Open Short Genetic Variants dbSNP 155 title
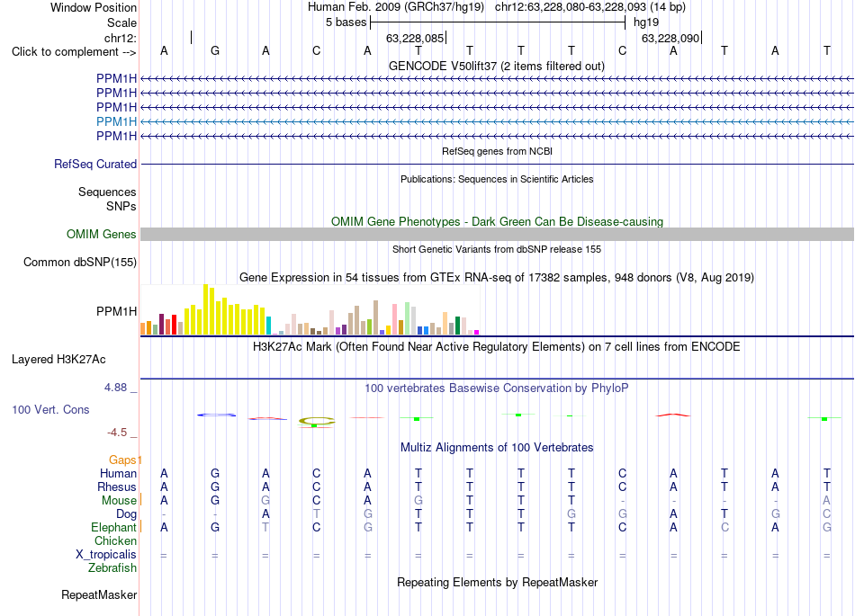The width and height of the screenshot is (855, 616). point(497,249)
